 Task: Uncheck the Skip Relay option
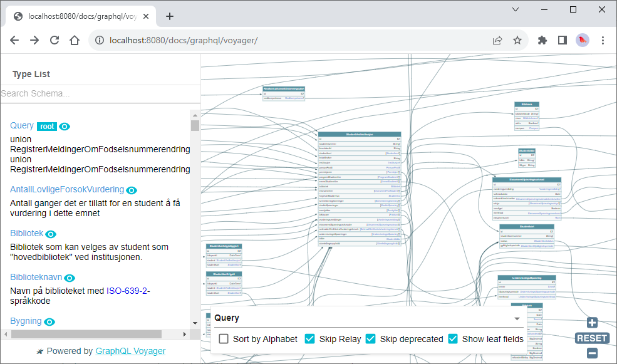309,339
